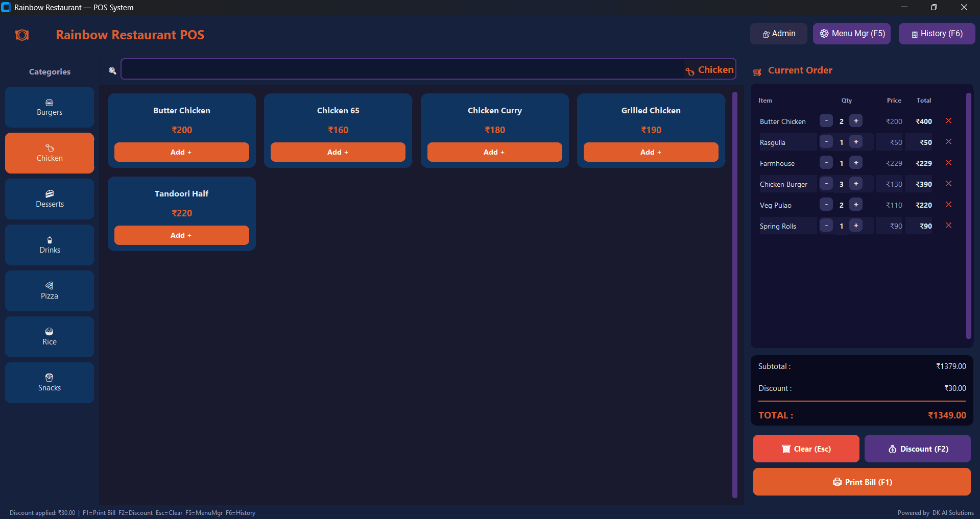This screenshot has width=980, height=519.
Task: Click the Rainbow Restaurant logo icon
Action: pos(22,34)
